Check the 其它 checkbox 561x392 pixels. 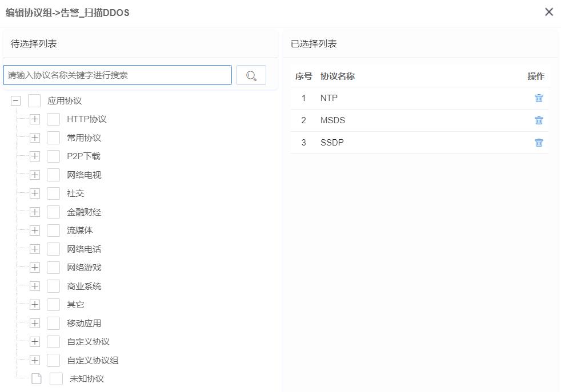(53, 305)
